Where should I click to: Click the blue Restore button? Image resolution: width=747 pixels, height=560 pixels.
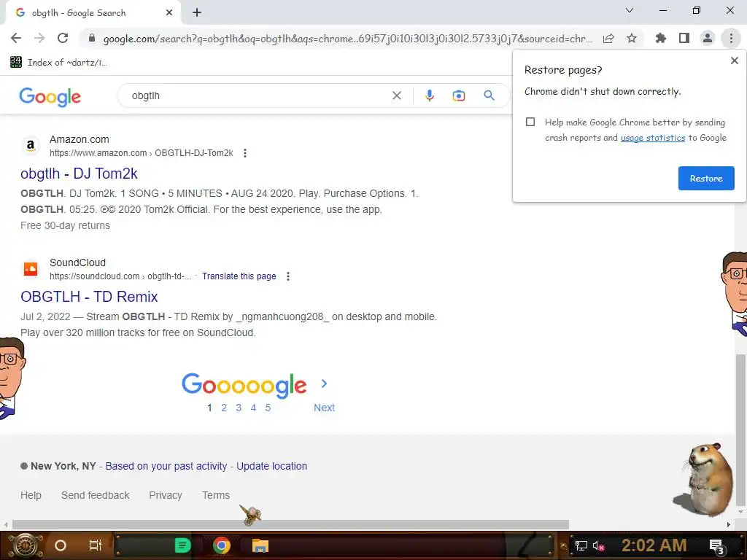point(706,178)
